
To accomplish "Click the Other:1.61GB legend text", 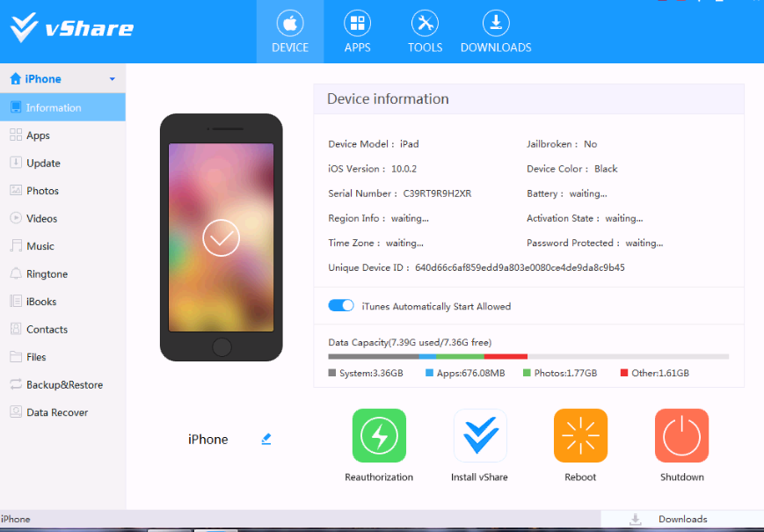I will pyautogui.click(x=660, y=373).
